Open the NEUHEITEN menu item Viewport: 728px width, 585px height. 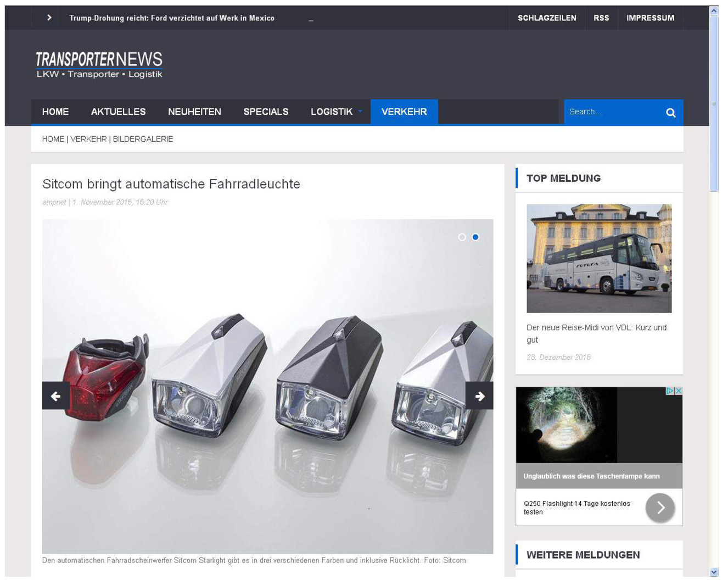pyautogui.click(x=194, y=112)
